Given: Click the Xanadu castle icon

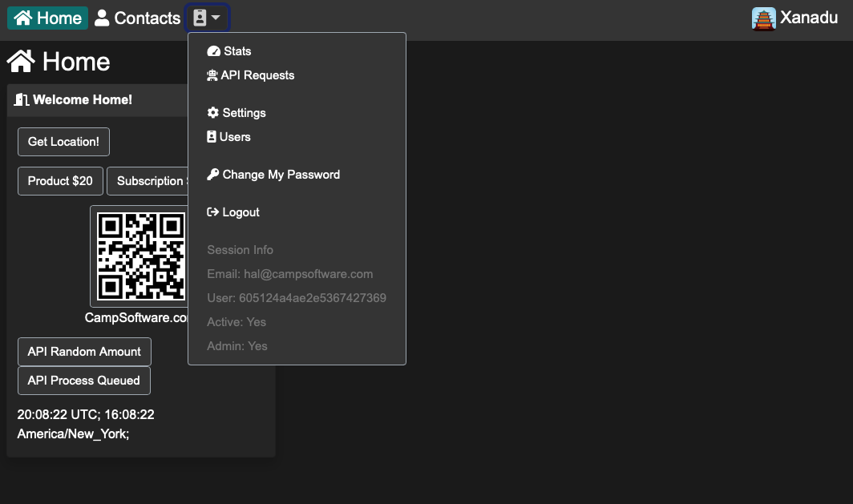Looking at the screenshot, I should pyautogui.click(x=762, y=17).
